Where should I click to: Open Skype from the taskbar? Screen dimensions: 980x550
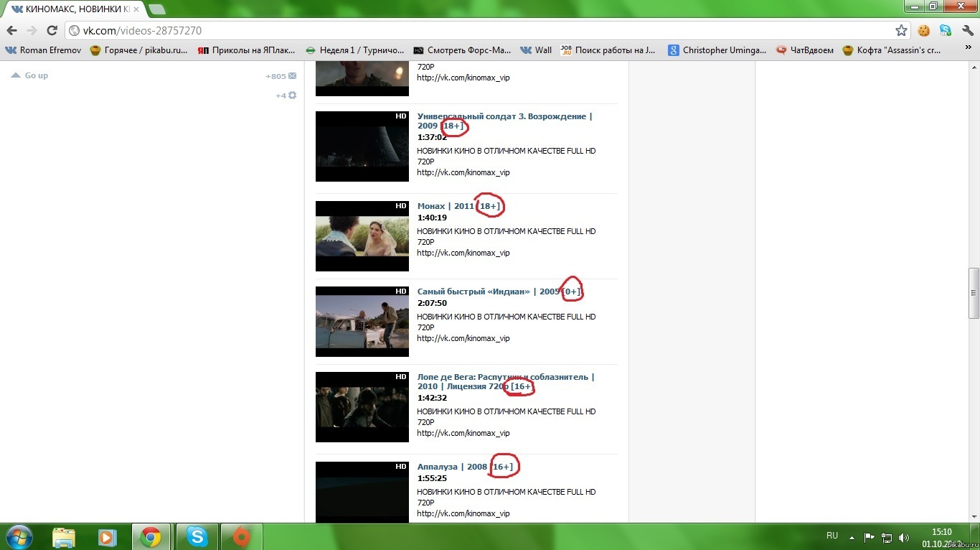(x=197, y=536)
